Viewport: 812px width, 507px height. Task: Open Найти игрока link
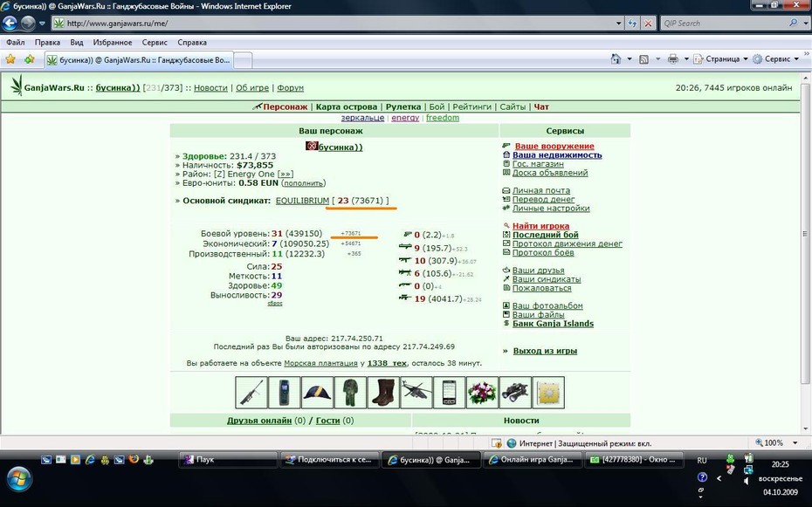[x=540, y=226]
